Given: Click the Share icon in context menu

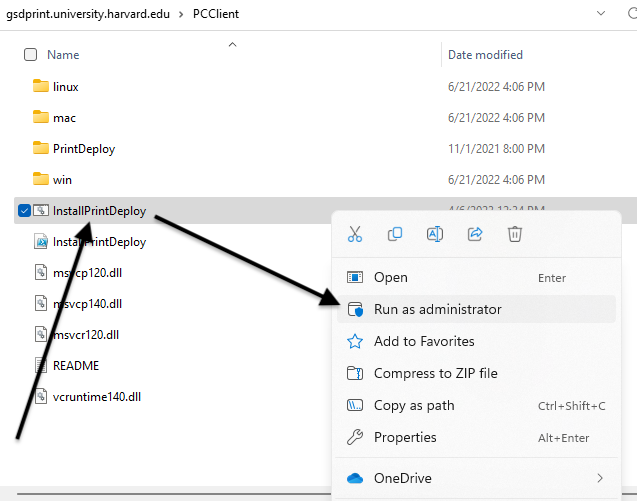Looking at the screenshot, I should [x=475, y=234].
